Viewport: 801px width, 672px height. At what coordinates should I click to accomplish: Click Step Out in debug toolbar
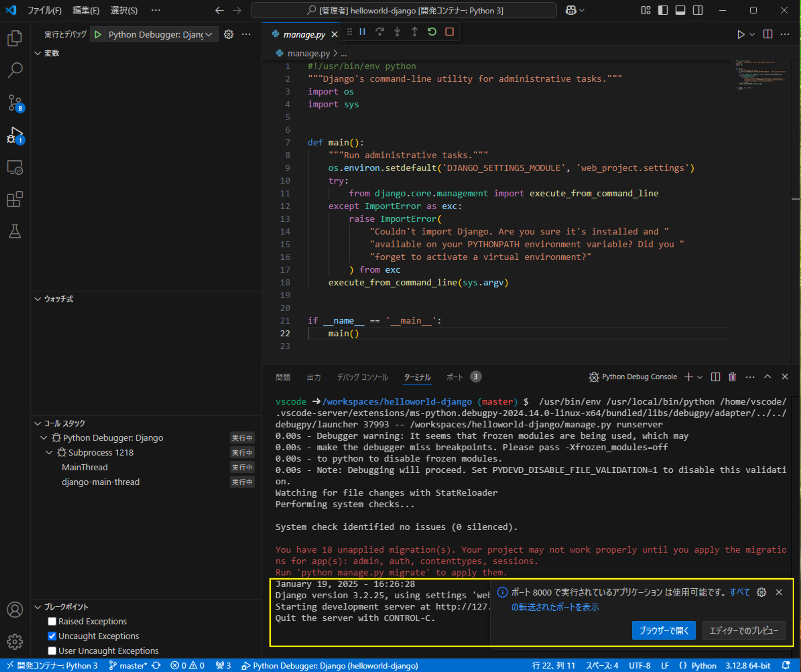pyautogui.click(x=415, y=32)
